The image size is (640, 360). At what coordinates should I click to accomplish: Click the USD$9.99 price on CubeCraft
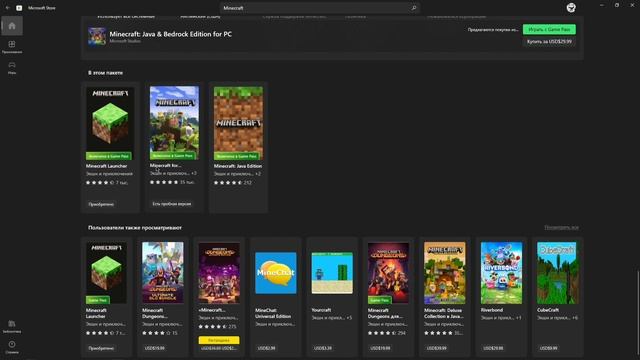coord(548,348)
